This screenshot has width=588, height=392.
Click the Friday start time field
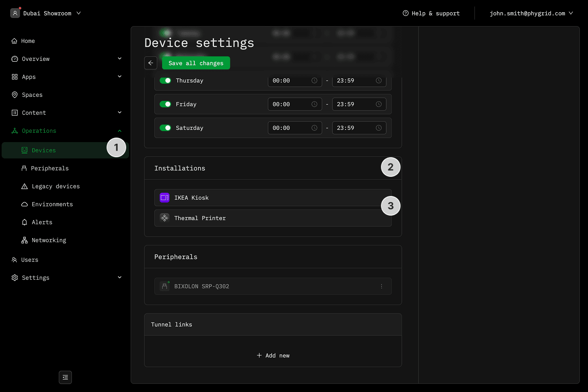click(290, 104)
